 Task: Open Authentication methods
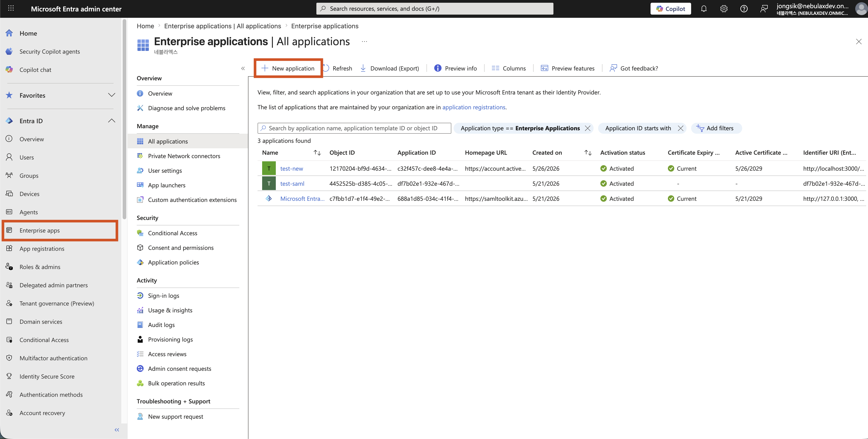coord(51,395)
